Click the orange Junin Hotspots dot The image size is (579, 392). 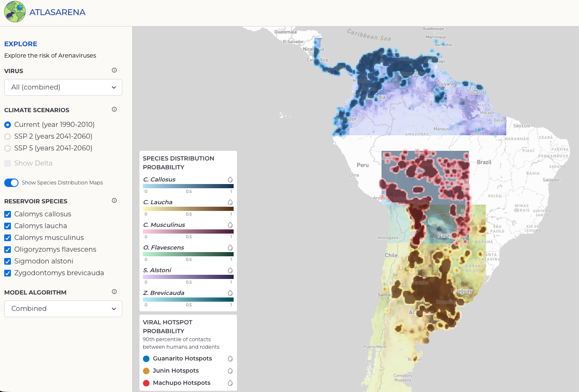click(146, 371)
